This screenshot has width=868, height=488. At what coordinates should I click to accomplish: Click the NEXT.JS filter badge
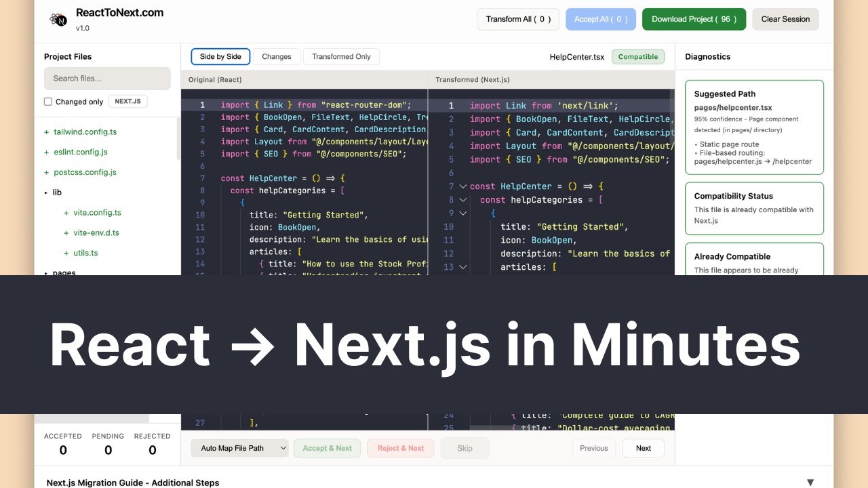point(127,102)
